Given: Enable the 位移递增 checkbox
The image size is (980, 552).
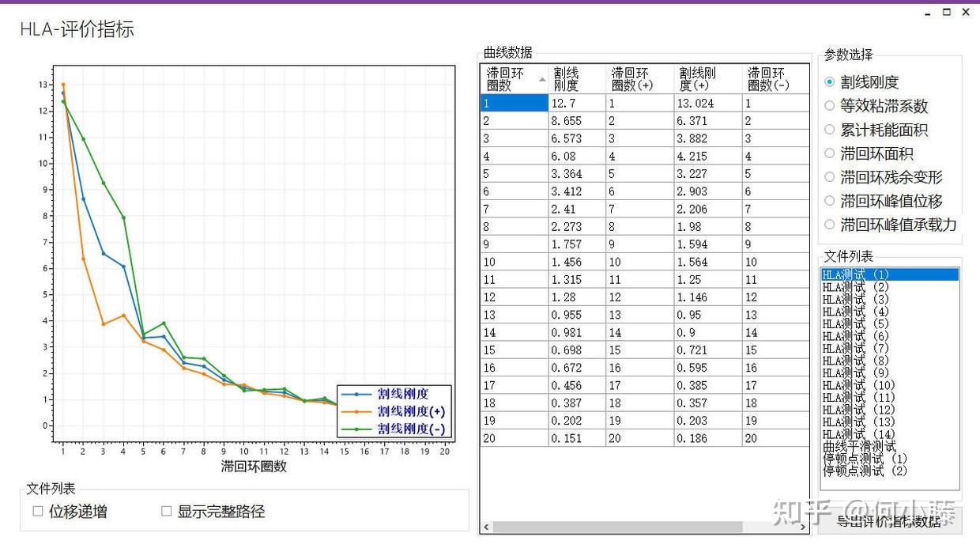Looking at the screenshot, I should click(70, 512).
